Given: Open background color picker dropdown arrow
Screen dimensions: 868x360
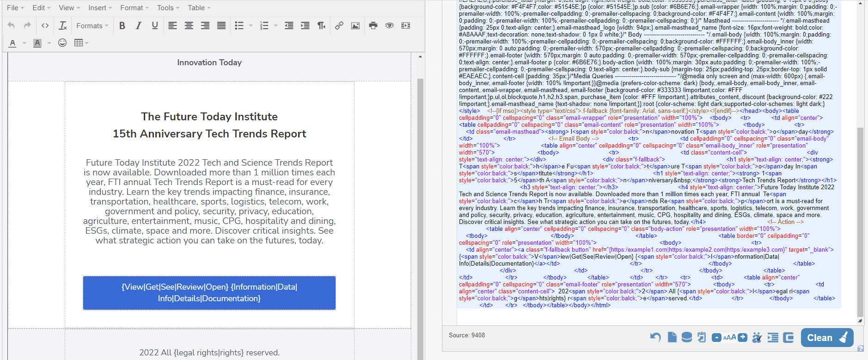Looking at the screenshot, I should pyautogui.click(x=49, y=43).
